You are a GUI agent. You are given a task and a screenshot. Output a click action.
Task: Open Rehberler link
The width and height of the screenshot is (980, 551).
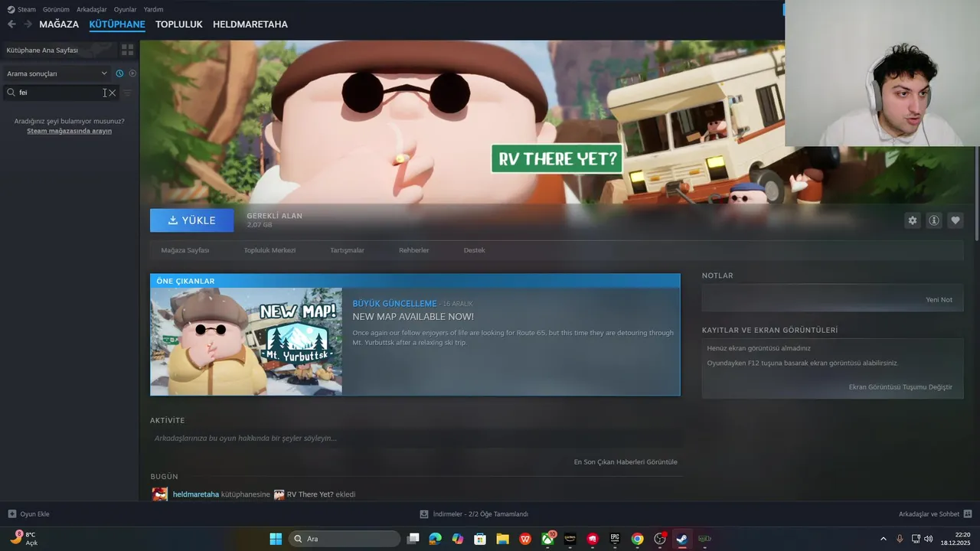(414, 250)
